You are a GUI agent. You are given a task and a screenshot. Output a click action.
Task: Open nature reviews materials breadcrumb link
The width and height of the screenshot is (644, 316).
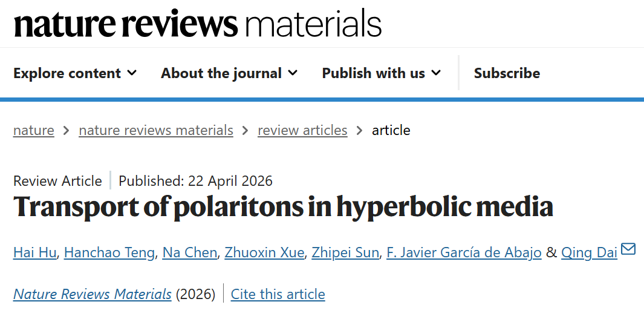(x=156, y=130)
